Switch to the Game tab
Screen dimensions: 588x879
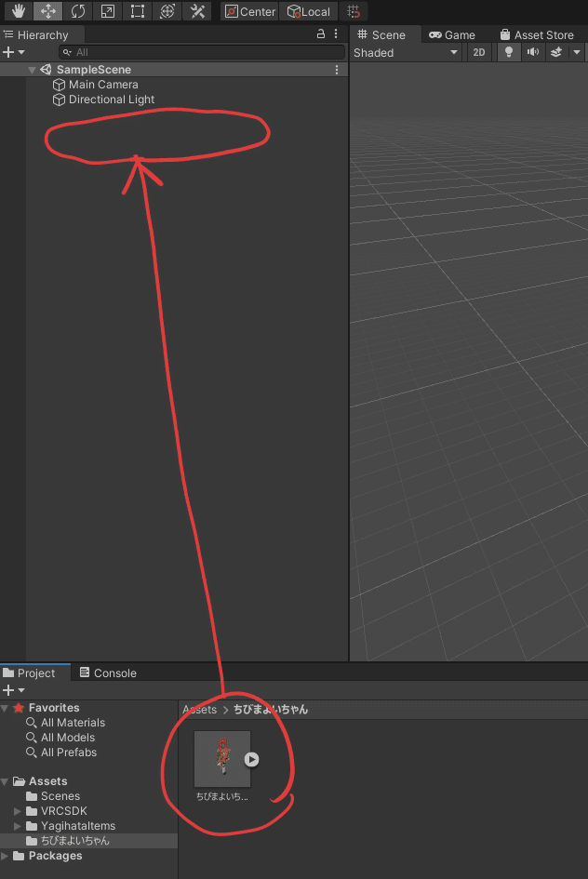[x=452, y=34]
